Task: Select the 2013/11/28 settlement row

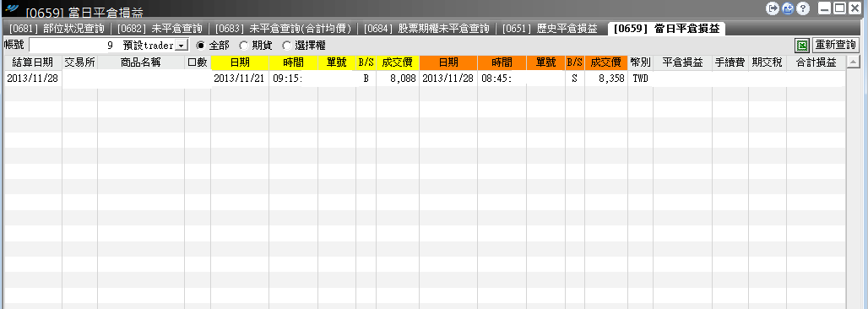Action: pos(426,79)
